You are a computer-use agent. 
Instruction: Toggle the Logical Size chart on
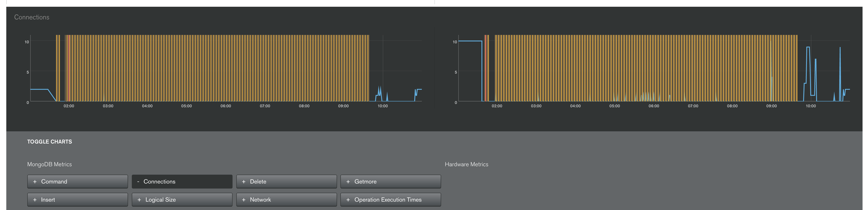pyautogui.click(x=182, y=199)
